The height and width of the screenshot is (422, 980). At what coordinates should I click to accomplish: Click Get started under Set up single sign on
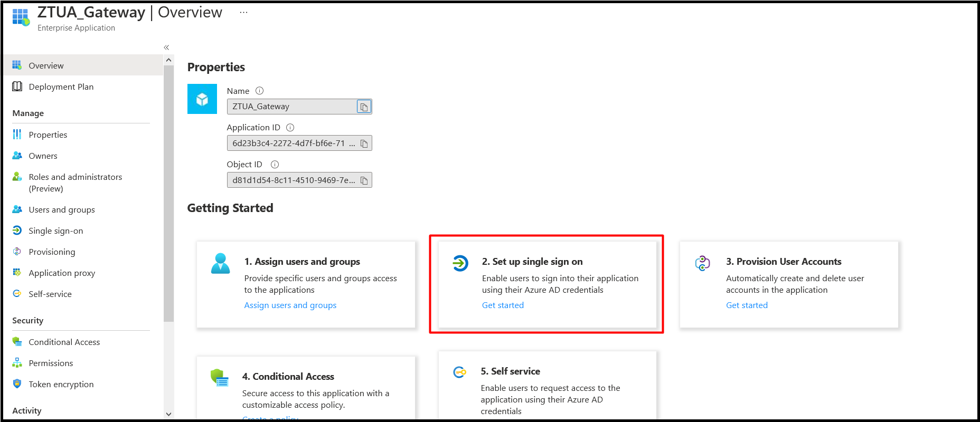click(x=503, y=305)
